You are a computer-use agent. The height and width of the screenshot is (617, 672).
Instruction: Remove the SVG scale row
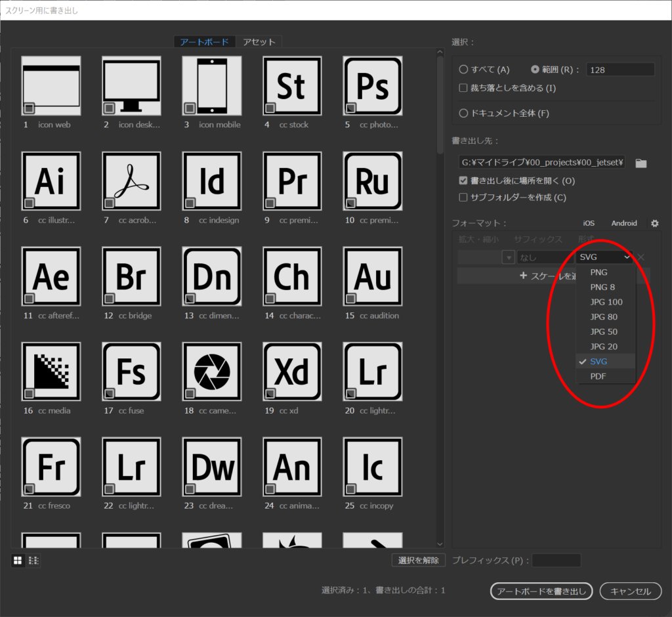[640, 257]
